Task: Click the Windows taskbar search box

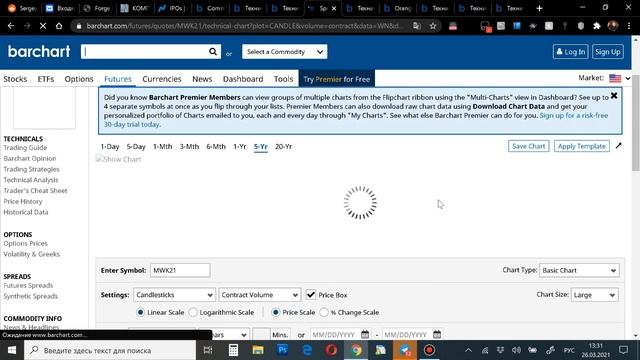Action: point(110,350)
